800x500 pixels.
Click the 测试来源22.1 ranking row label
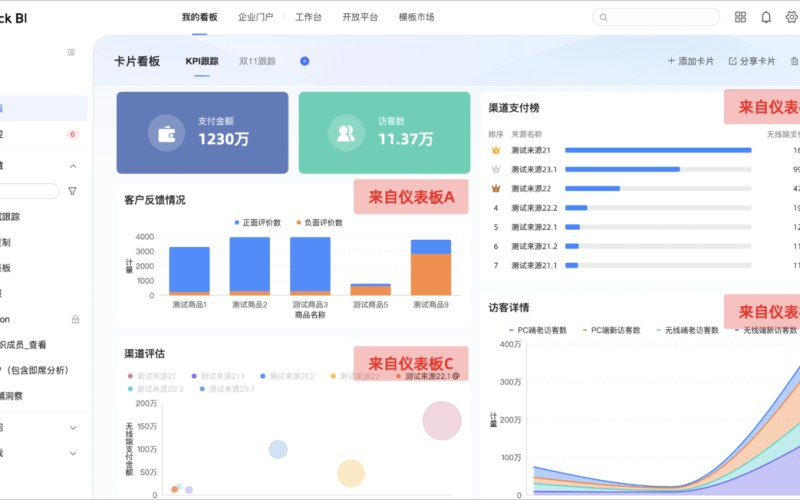click(x=534, y=227)
